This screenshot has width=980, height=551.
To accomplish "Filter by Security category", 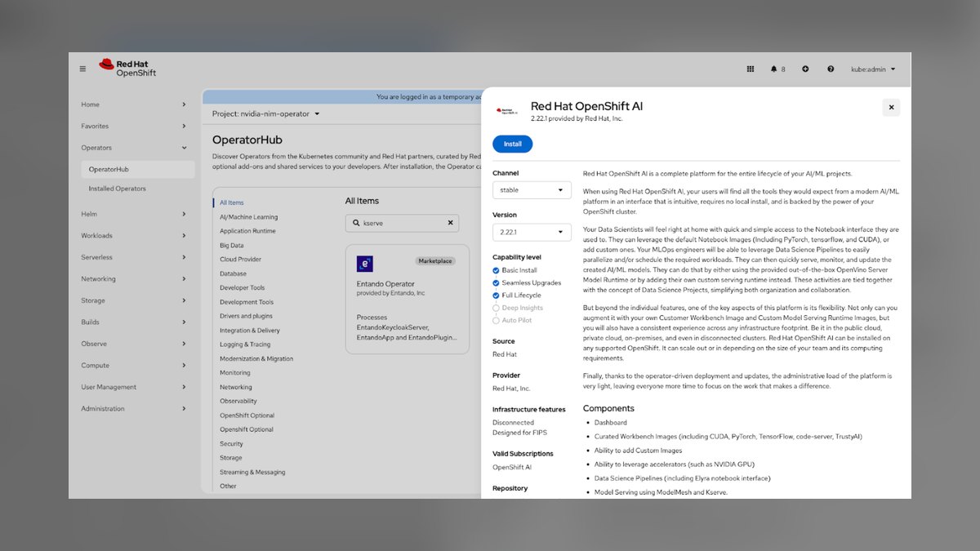I will point(231,444).
